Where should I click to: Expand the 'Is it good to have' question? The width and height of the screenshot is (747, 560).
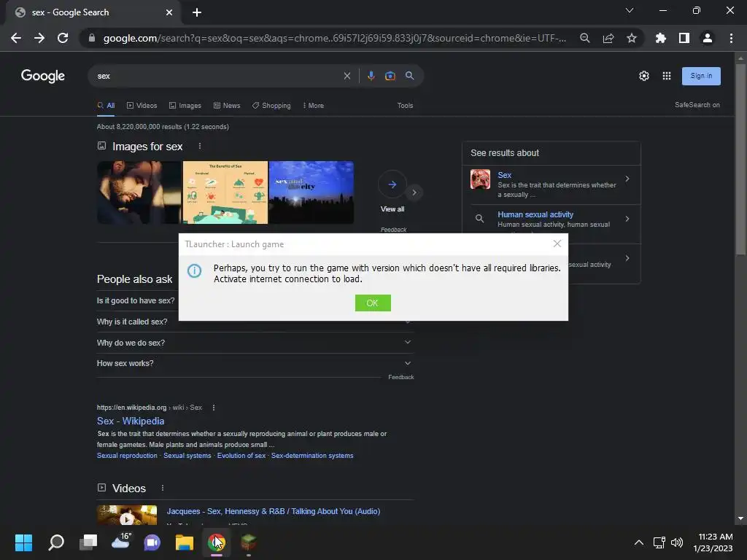pos(136,301)
